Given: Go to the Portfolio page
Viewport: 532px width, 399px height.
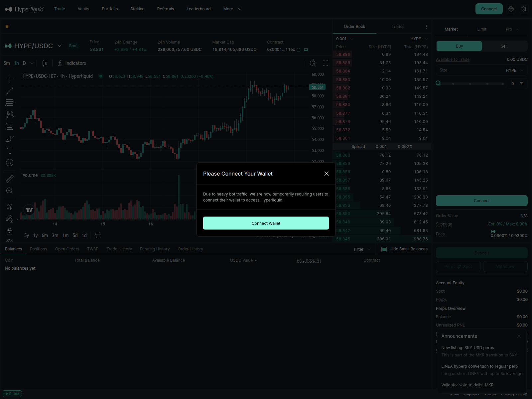Looking at the screenshot, I should tap(110, 9).
